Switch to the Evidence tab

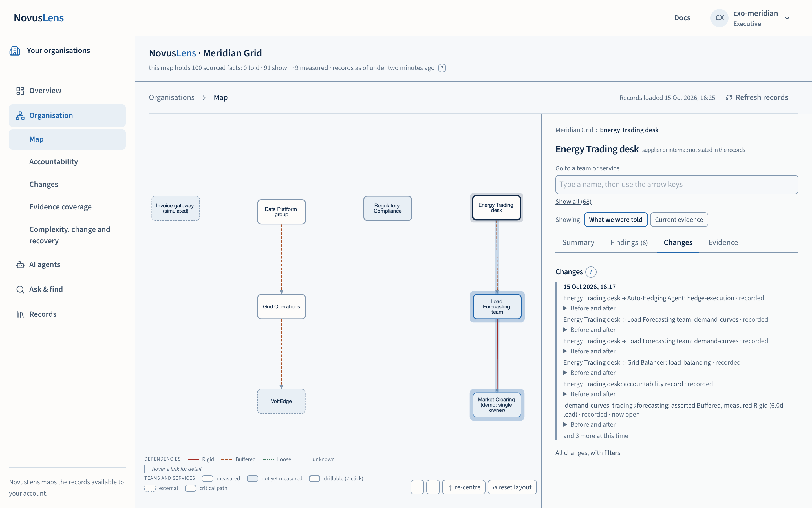(x=723, y=243)
